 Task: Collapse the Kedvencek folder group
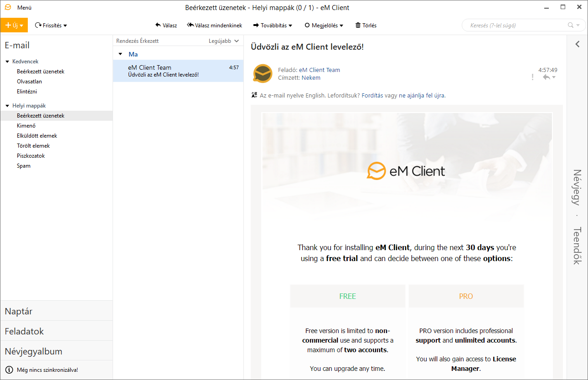coord(7,62)
